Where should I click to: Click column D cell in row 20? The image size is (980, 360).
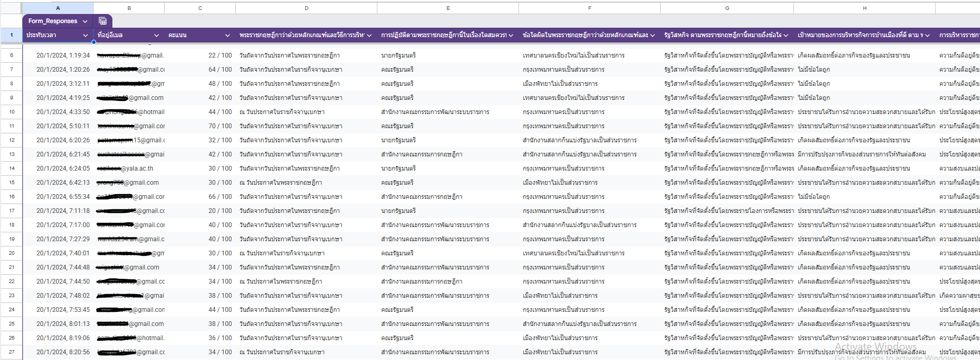(306, 253)
